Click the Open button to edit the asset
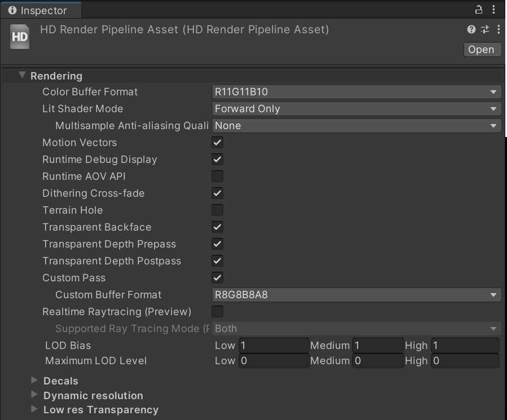 (482, 49)
